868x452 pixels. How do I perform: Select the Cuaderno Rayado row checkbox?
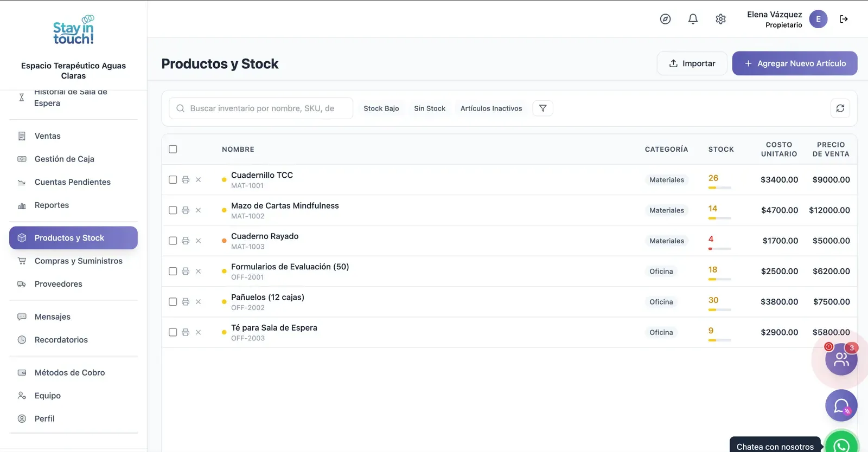173,241
